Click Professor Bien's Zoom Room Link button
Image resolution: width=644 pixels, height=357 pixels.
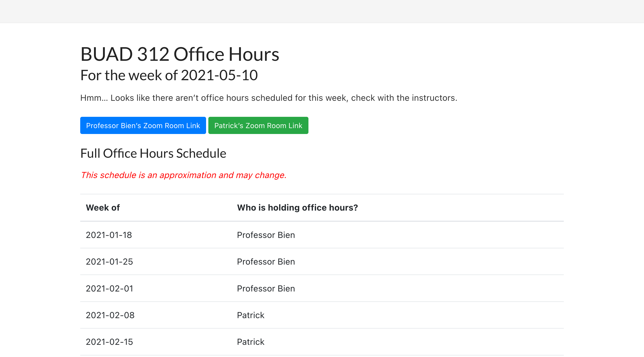click(x=143, y=125)
